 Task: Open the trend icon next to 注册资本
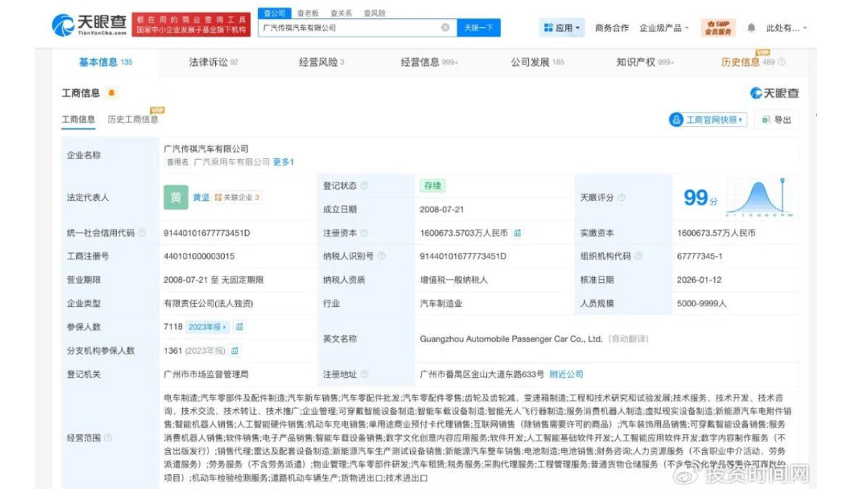tap(518, 232)
